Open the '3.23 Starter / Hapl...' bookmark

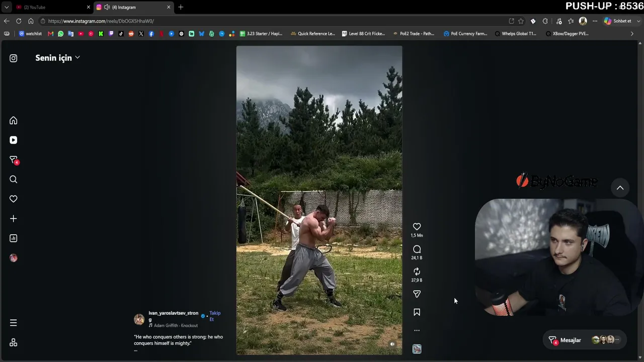click(261, 34)
